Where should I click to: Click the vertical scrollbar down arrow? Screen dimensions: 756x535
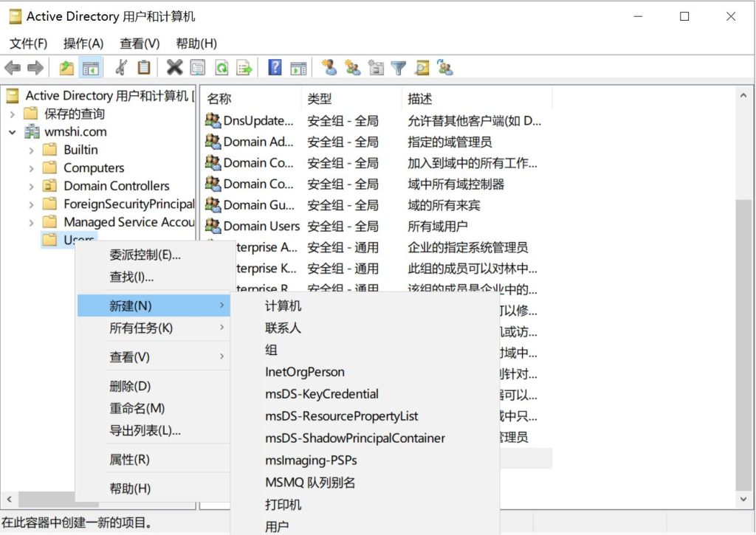pyautogui.click(x=743, y=500)
